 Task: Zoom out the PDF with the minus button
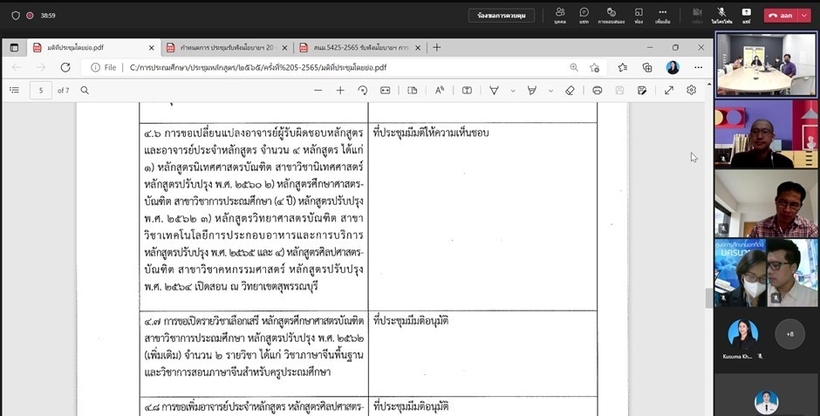coord(318,91)
